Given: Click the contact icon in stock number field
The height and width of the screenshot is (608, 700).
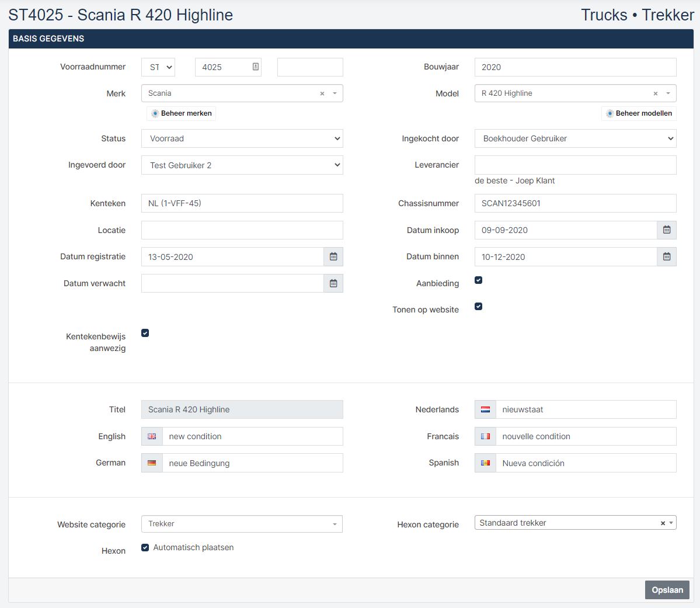Looking at the screenshot, I should (255, 67).
